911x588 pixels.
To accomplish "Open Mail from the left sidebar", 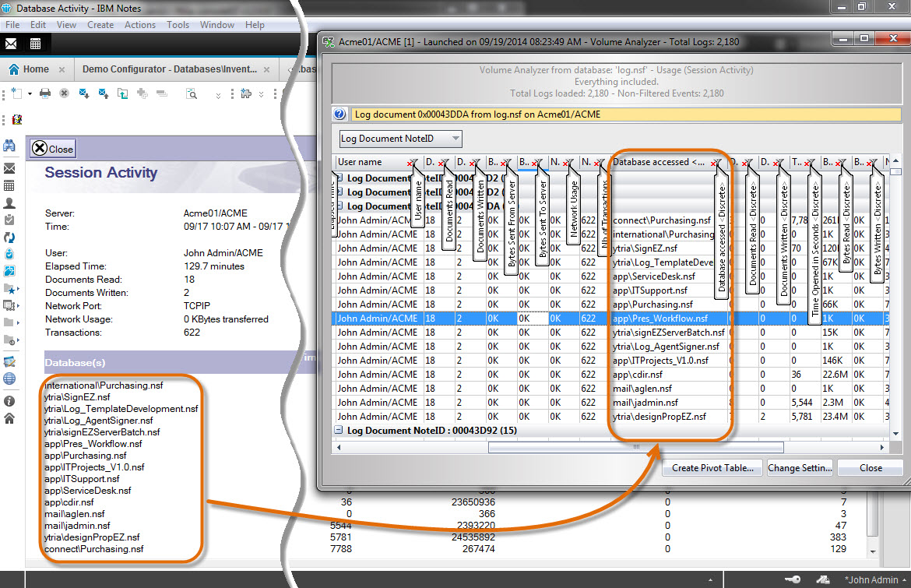I will coord(9,168).
